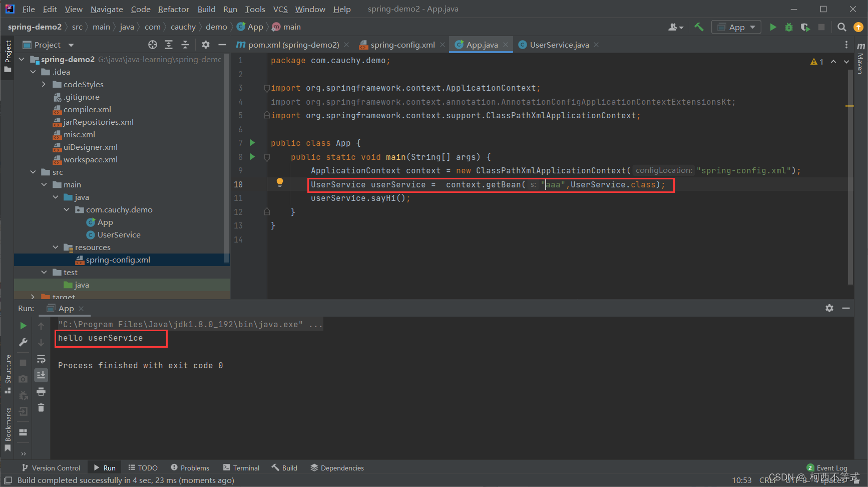Click Expand All in Project panel
The image size is (868, 487).
(169, 45)
